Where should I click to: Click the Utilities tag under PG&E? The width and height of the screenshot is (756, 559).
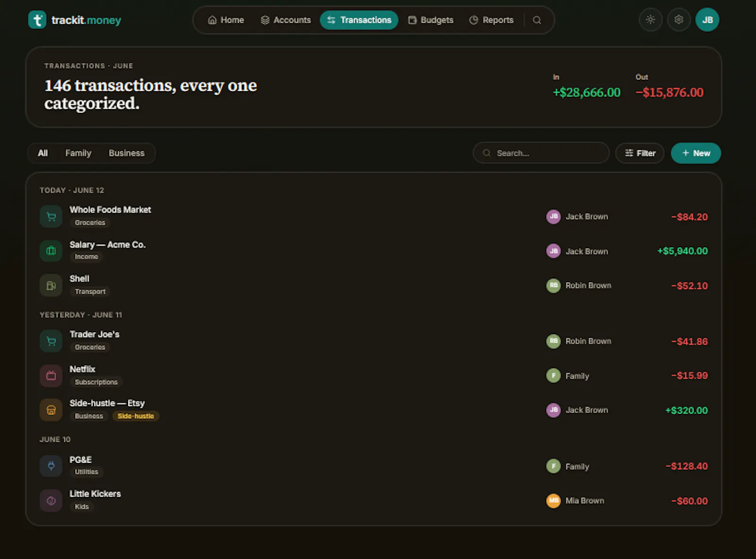point(86,472)
